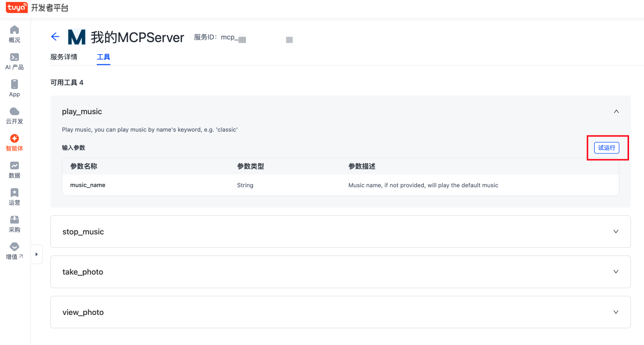This screenshot has height=345, width=644.
Task: Go back with the left arrow icon
Action: click(55, 37)
